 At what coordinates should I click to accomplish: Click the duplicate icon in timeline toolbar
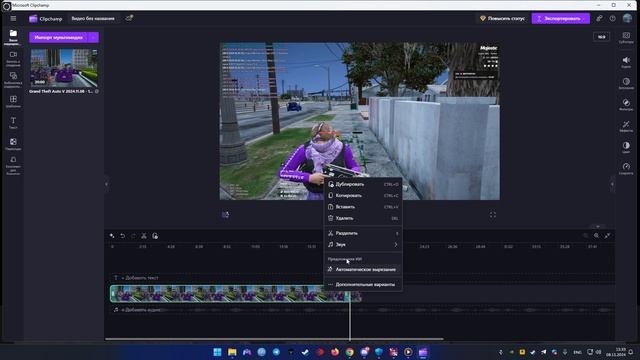click(x=155, y=236)
